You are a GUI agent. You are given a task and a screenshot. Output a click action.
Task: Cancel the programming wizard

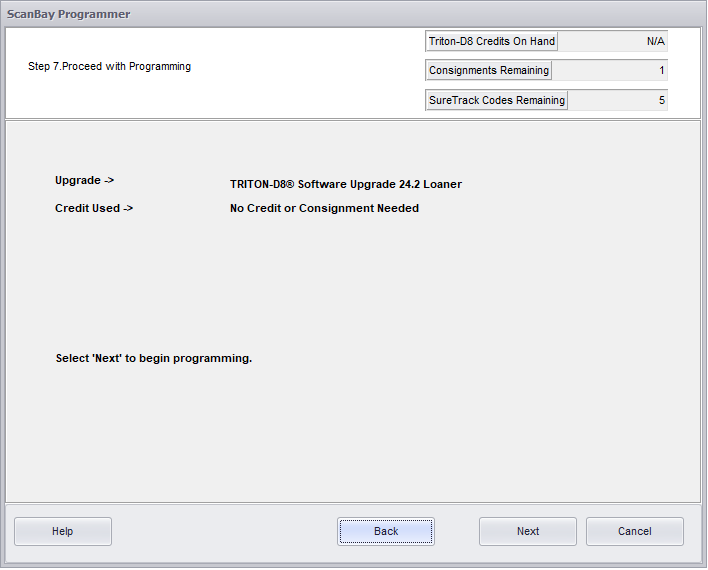point(634,531)
